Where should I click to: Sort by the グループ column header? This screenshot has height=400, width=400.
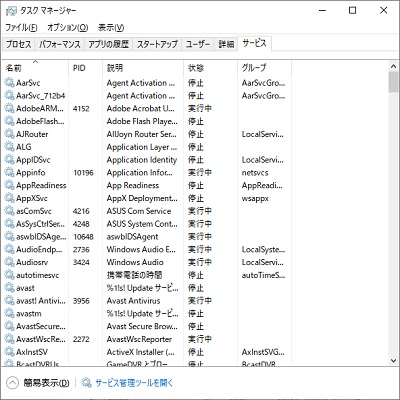(265, 68)
